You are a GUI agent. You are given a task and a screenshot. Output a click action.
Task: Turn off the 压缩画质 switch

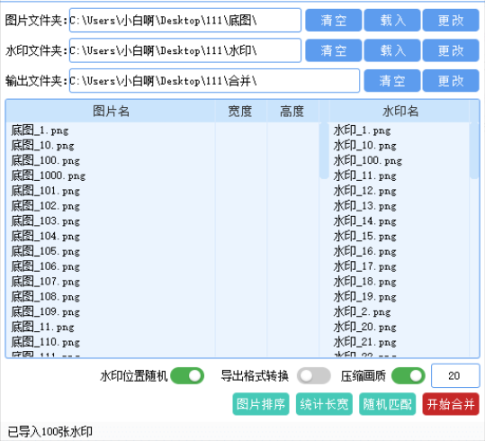point(408,376)
